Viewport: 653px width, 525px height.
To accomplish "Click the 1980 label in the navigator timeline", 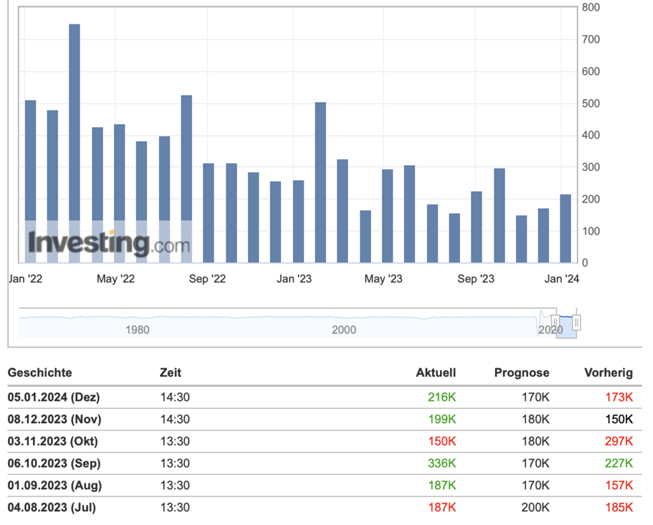I will pos(137,330).
